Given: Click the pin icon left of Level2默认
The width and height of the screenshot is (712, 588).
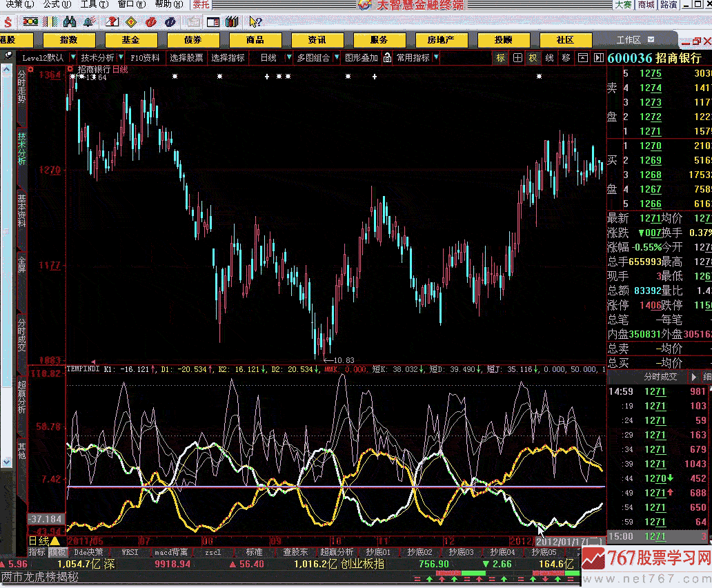Looking at the screenshot, I should pos(8,56).
